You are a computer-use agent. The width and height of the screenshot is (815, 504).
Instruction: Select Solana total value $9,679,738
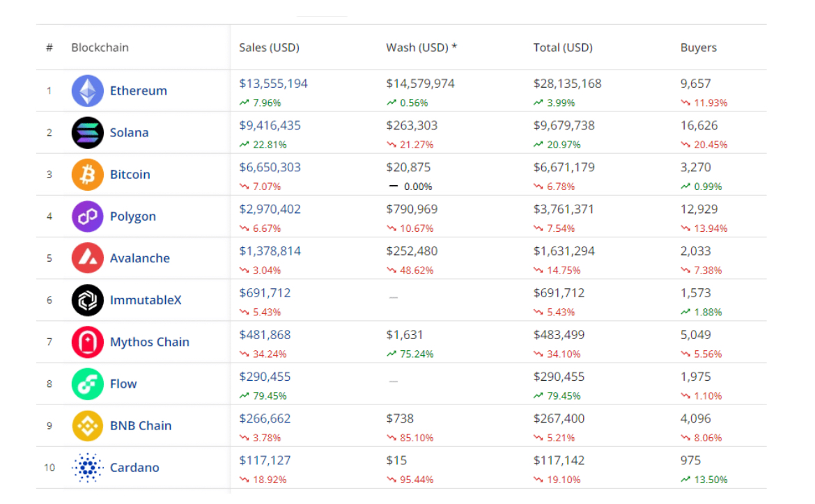[564, 126]
